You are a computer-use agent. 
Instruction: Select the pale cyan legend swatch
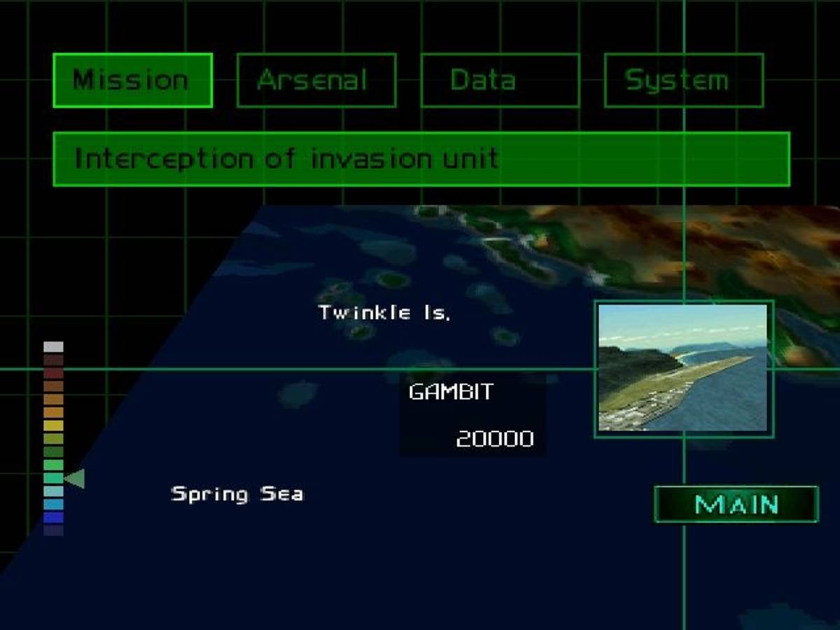[x=53, y=491]
